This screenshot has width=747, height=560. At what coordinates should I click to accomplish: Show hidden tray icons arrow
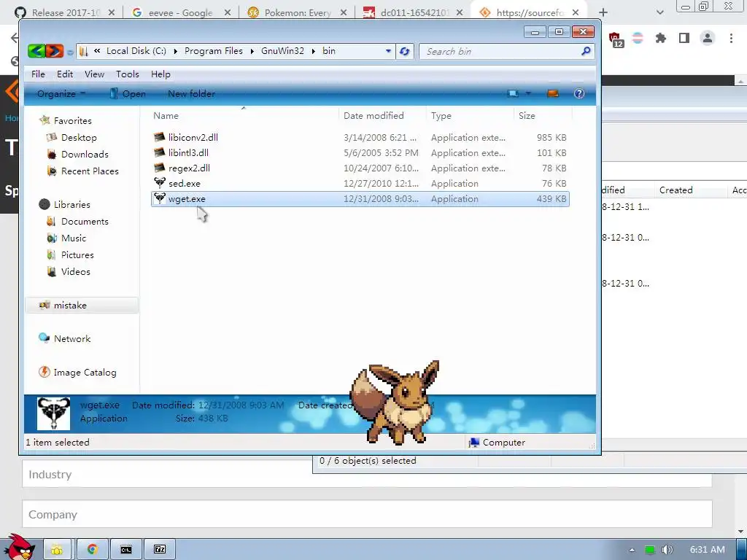click(632, 550)
